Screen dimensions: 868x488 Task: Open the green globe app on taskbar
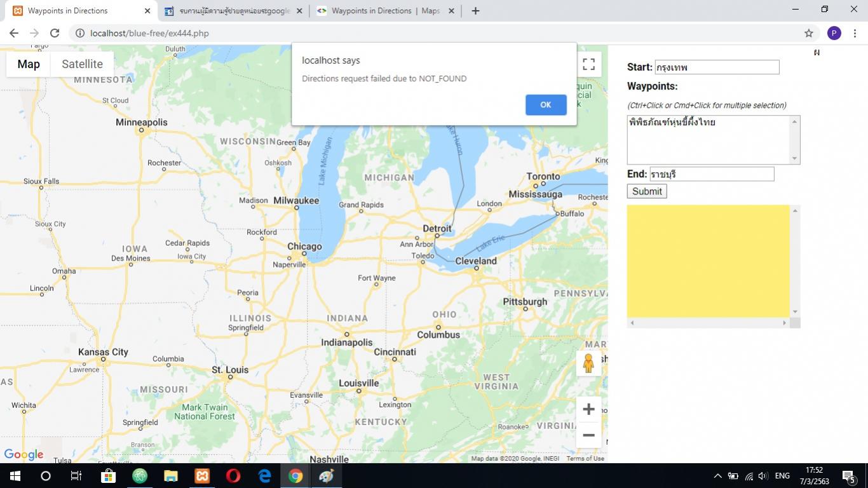tap(140, 476)
